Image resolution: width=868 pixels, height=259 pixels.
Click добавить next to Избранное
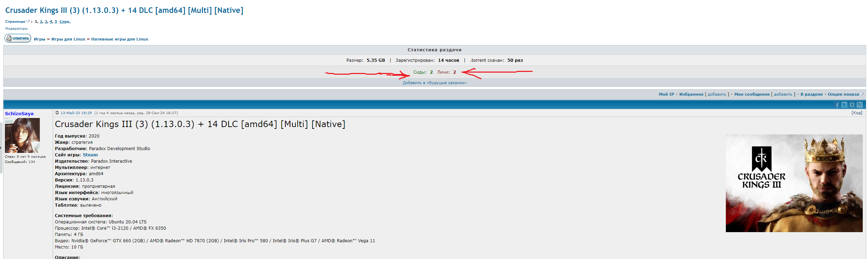click(x=717, y=94)
